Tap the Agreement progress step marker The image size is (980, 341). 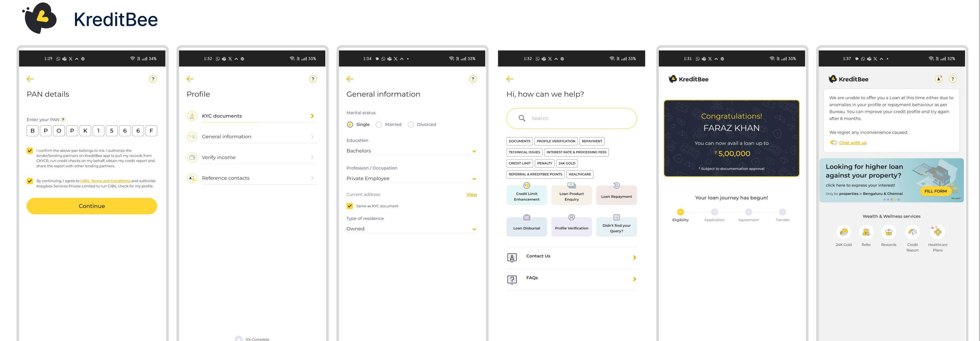tap(748, 212)
